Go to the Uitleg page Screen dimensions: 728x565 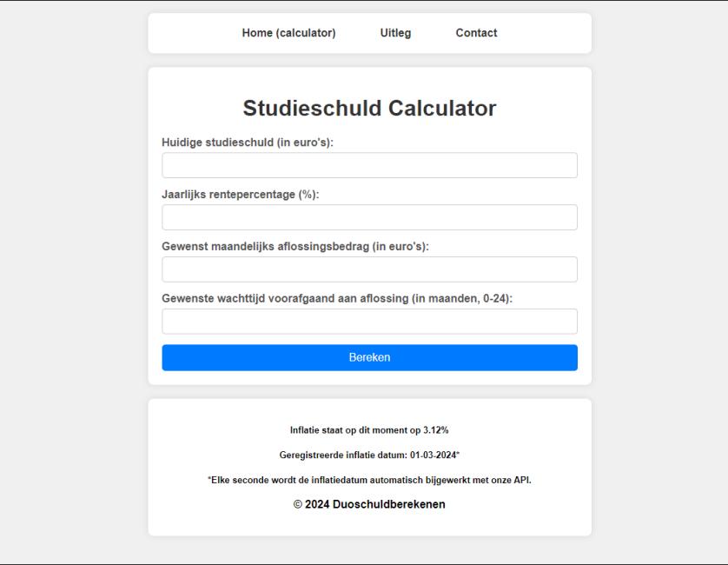395,33
